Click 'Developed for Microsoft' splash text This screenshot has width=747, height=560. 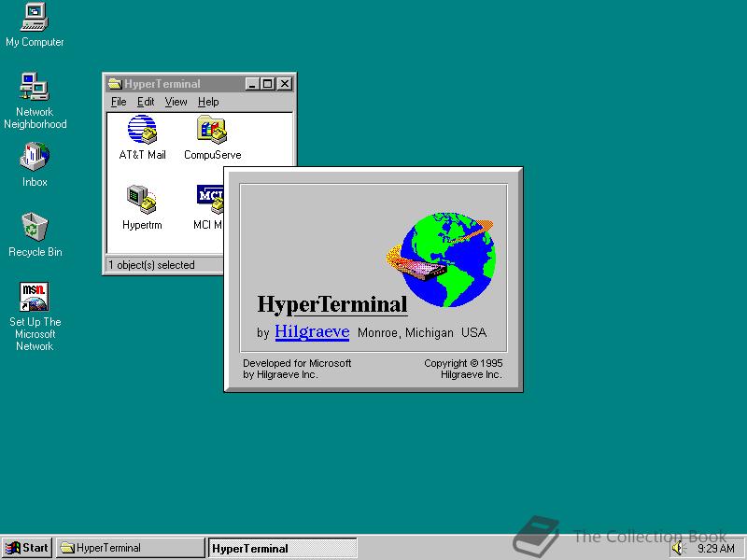pyautogui.click(x=297, y=363)
